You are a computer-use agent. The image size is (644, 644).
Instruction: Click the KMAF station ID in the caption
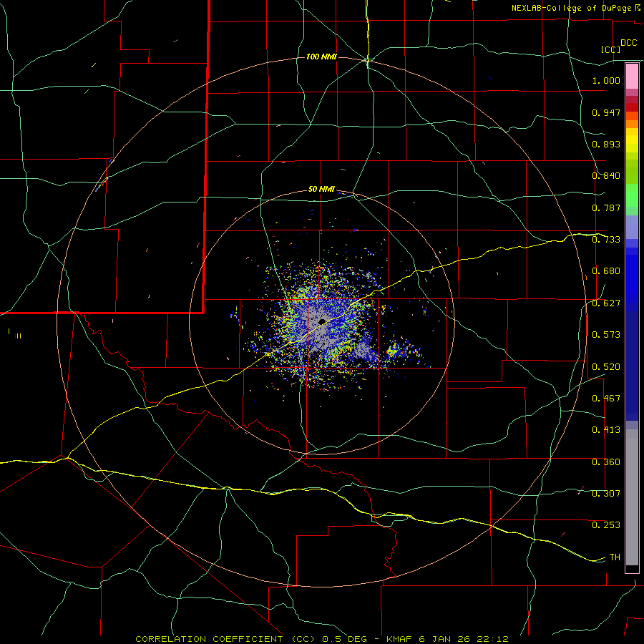399,639
